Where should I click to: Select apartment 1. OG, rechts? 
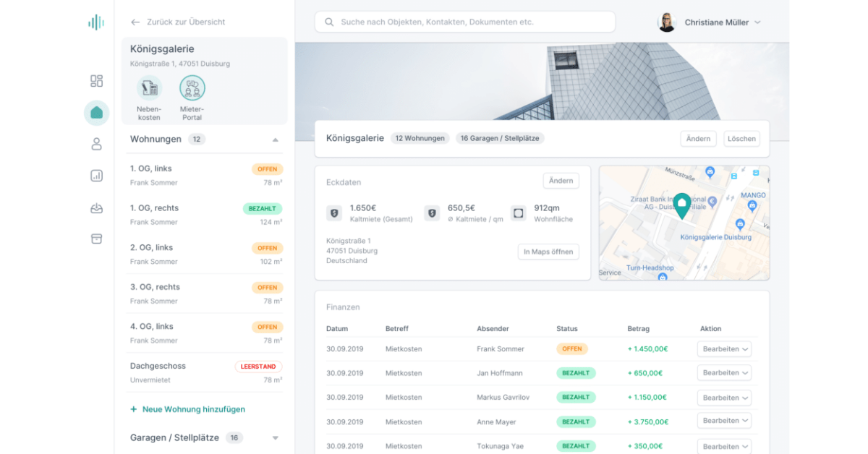pyautogui.click(x=205, y=215)
